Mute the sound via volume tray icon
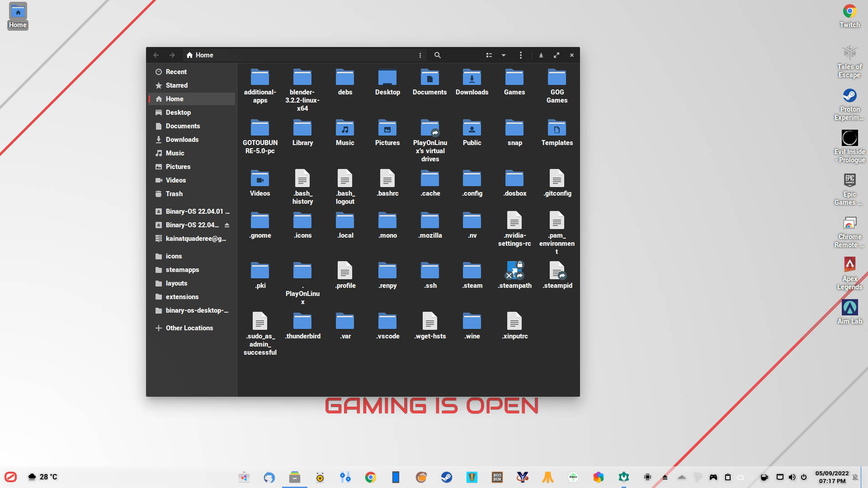The height and width of the screenshot is (488, 868). [792, 477]
